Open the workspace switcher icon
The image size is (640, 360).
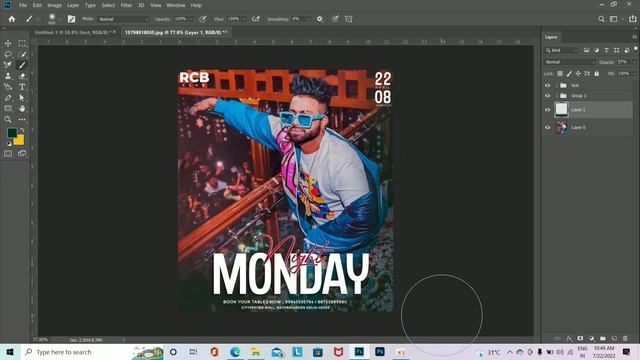(614, 19)
